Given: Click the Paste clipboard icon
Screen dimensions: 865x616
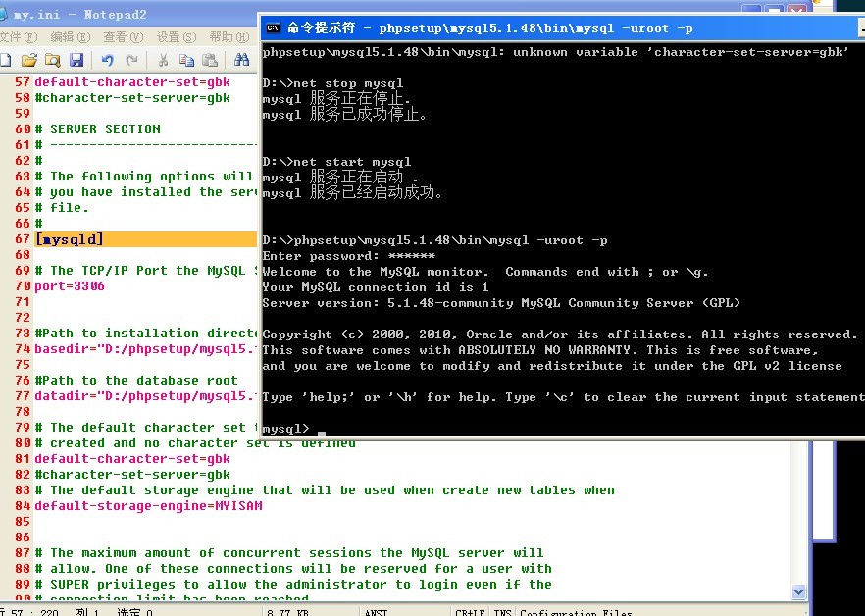Looking at the screenshot, I should [210, 60].
